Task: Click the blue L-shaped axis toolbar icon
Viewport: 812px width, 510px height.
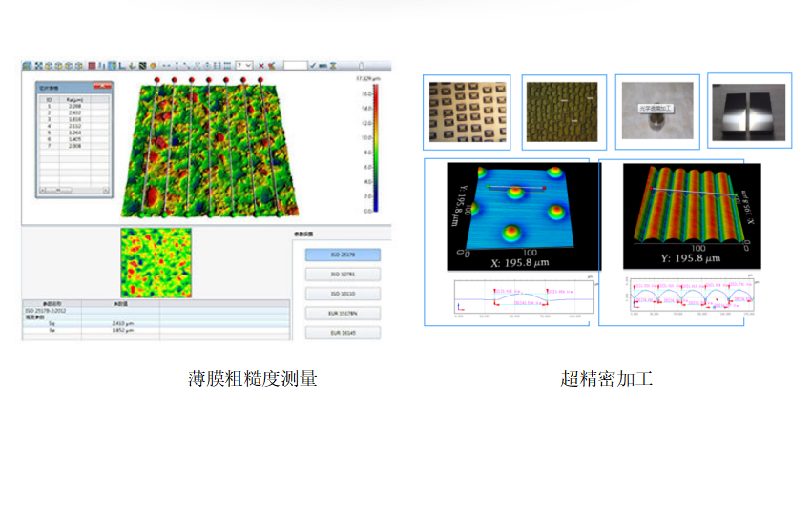Action: pyautogui.click(x=122, y=66)
